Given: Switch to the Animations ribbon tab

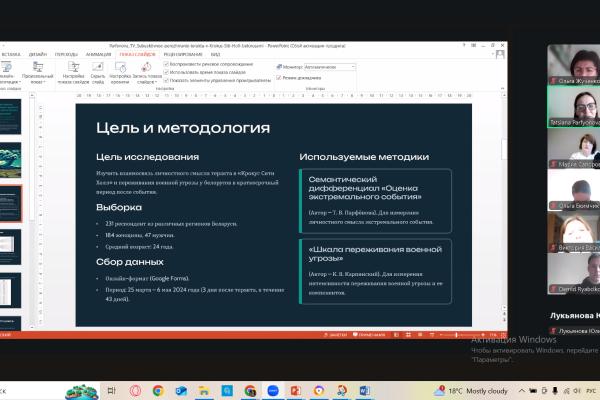Looking at the screenshot, I should 100,55.
